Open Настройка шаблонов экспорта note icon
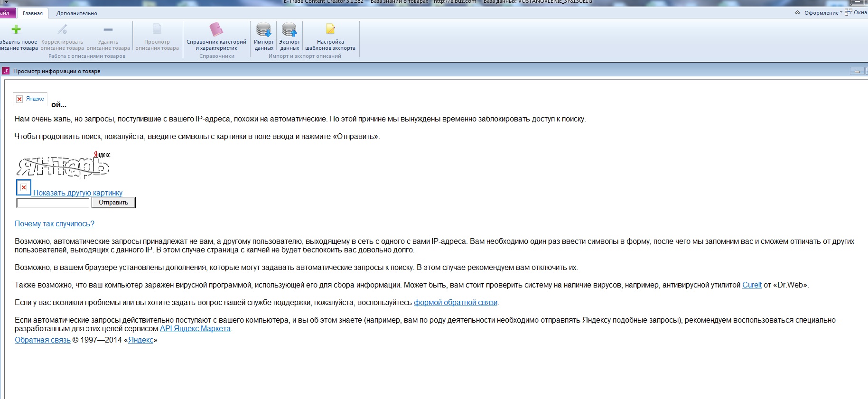This screenshot has height=399, width=868. [x=330, y=29]
